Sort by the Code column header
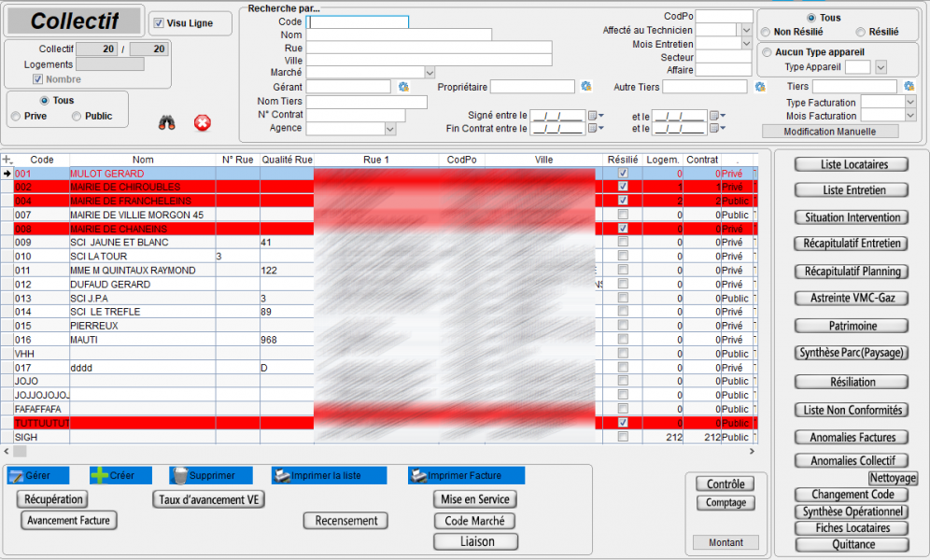This screenshot has height=560, width=930. [x=41, y=160]
